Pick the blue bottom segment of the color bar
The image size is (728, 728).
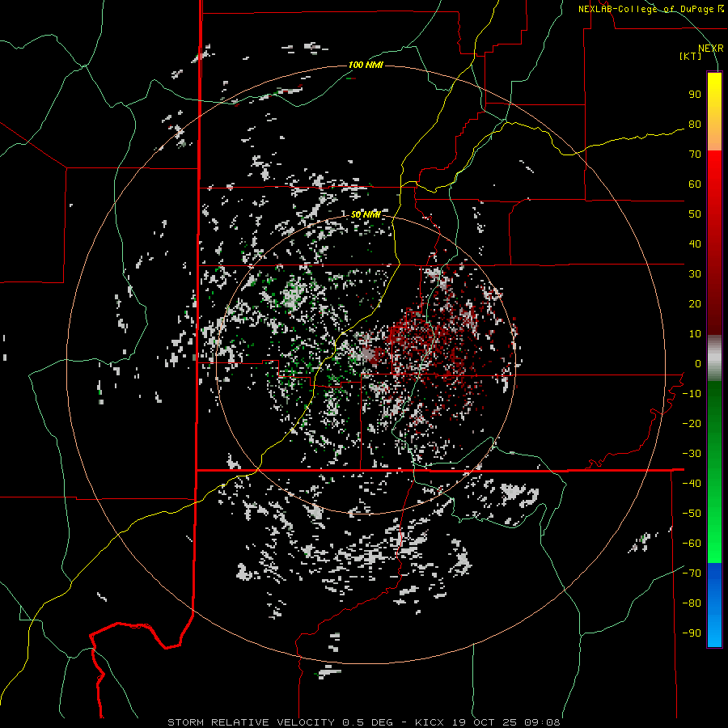pyautogui.click(x=714, y=604)
